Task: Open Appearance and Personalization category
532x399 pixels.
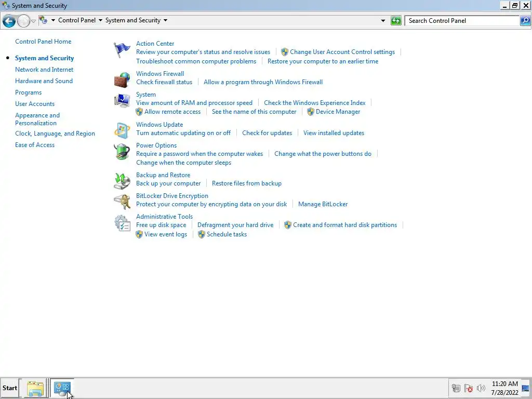Action: pos(37,119)
